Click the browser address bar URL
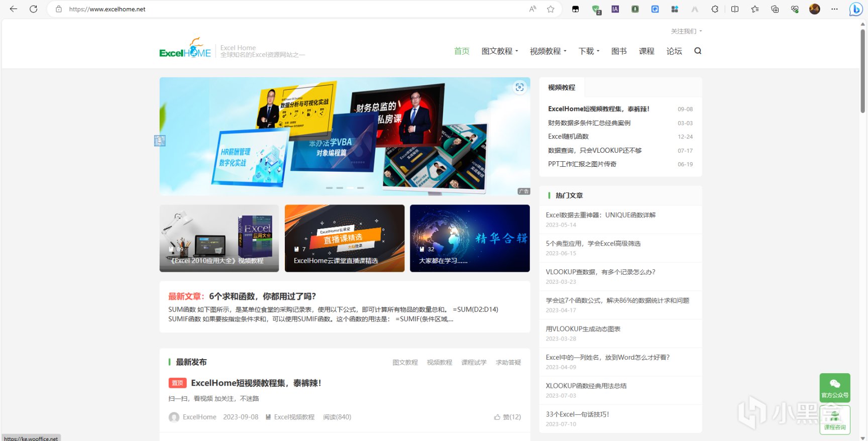The height and width of the screenshot is (441, 868). (x=107, y=9)
